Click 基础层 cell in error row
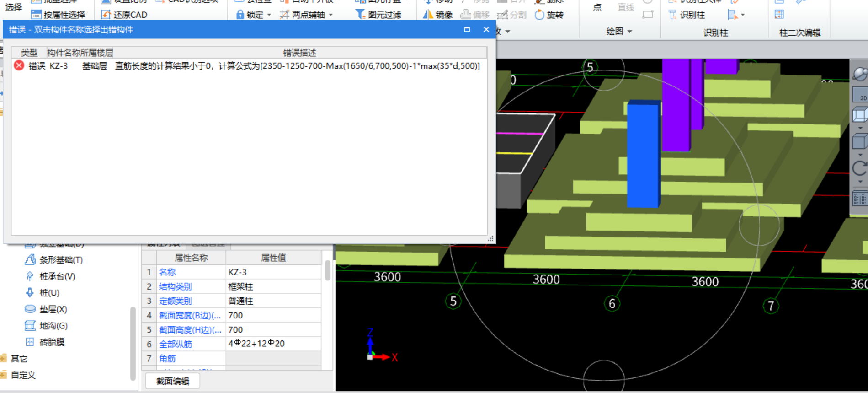The height and width of the screenshot is (393, 868). tap(95, 66)
